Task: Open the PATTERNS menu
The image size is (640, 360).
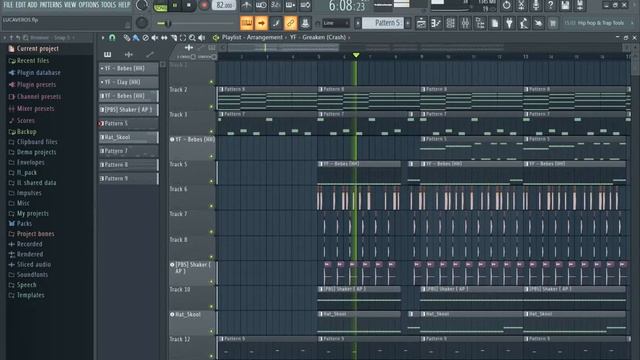Action: pos(51,5)
